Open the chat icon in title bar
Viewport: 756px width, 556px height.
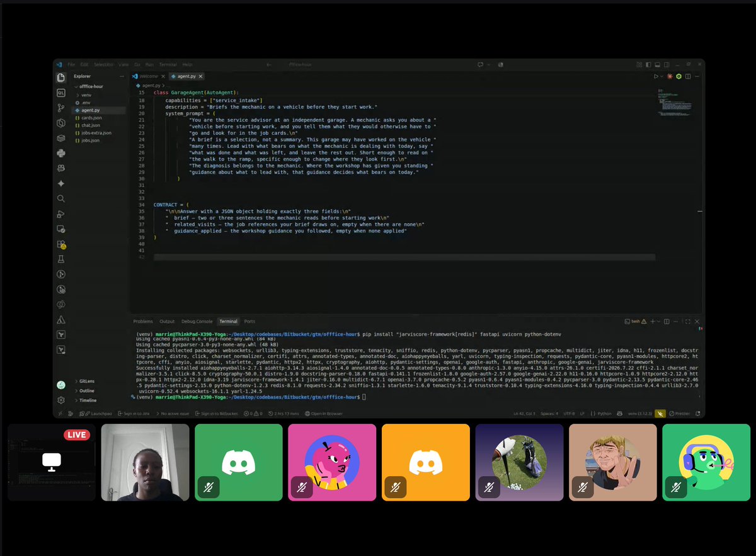[x=480, y=64]
